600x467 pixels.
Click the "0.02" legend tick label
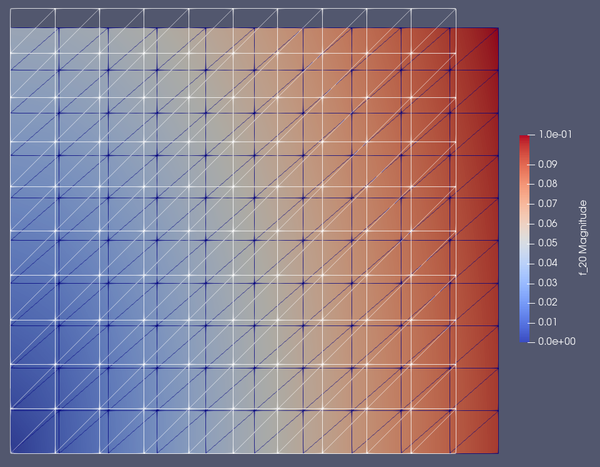tap(548, 302)
